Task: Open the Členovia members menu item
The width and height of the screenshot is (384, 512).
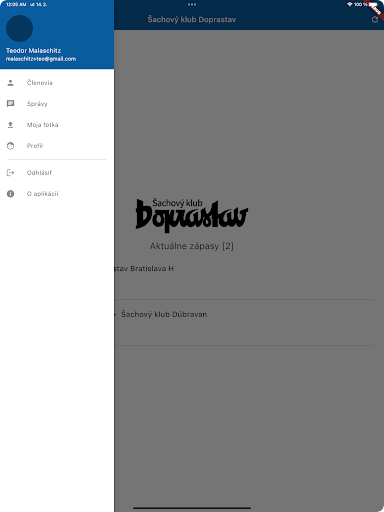Action: coord(57,83)
